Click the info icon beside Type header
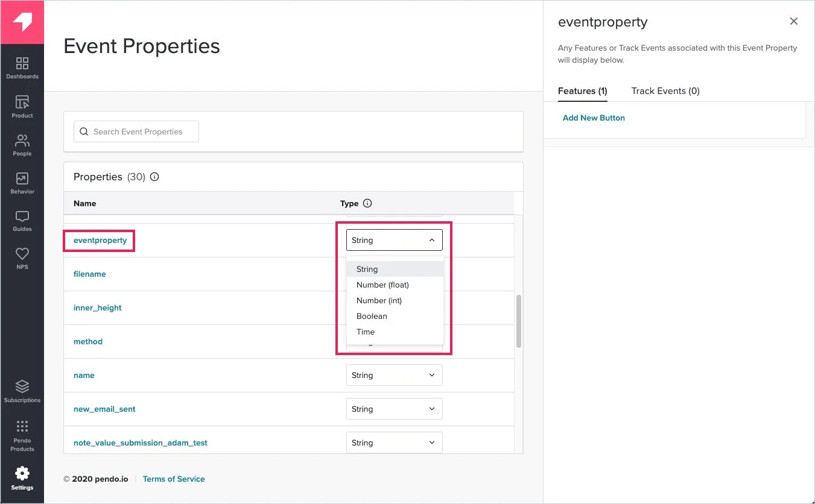 tap(367, 203)
